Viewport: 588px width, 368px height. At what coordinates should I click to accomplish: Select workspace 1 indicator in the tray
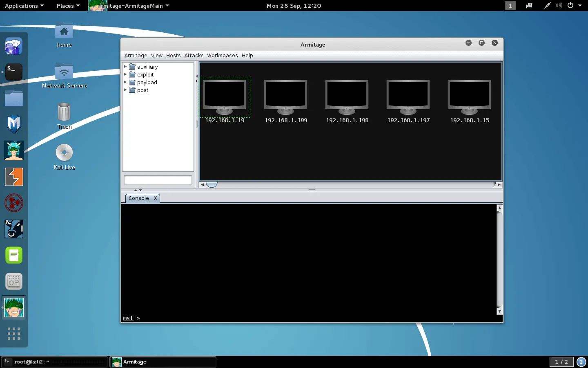point(510,6)
